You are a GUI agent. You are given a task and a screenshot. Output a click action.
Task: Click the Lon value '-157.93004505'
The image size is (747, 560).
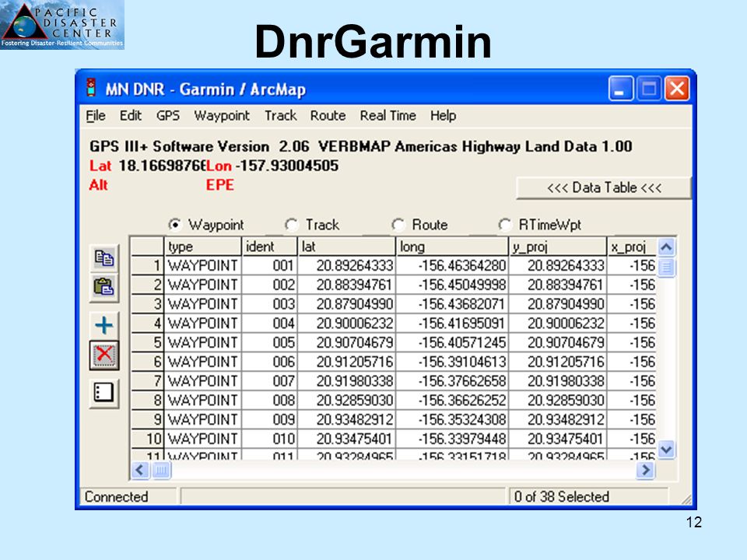point(287,166)
